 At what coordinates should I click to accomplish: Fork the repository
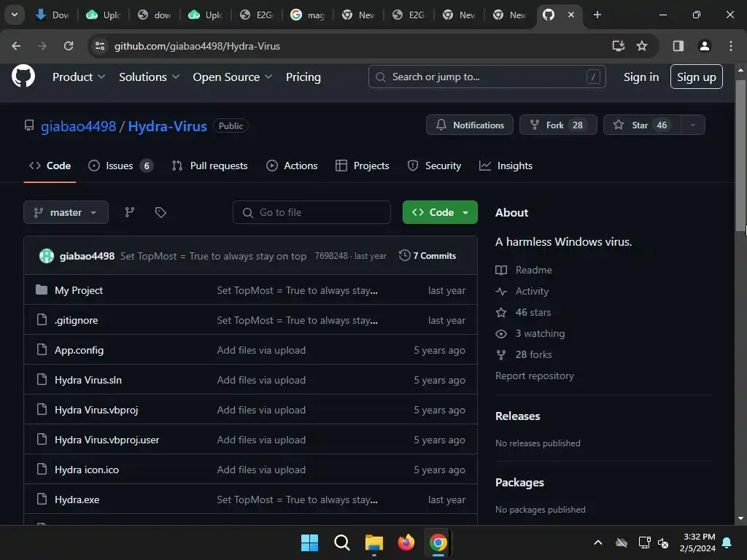tap(558, 125)
